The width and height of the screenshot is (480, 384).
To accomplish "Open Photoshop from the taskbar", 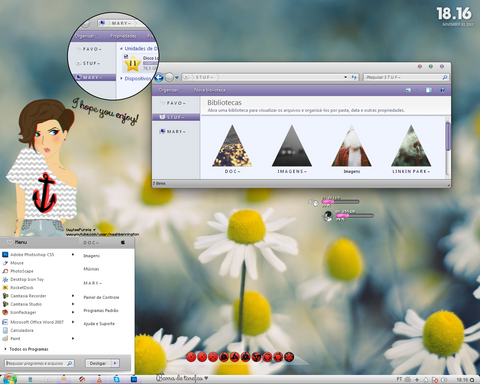I will (x=134, y=379).
